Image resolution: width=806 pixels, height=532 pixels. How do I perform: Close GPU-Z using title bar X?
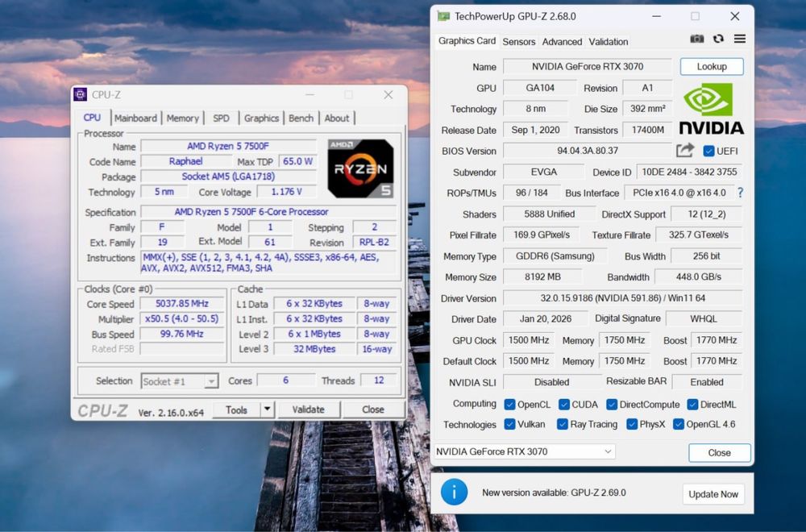coord(735,16)
